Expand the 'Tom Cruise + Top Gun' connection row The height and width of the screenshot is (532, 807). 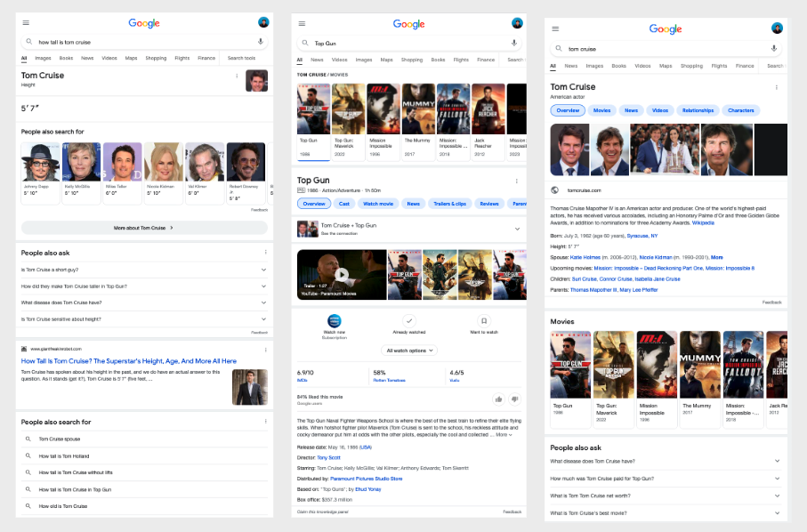pos(409,229)
